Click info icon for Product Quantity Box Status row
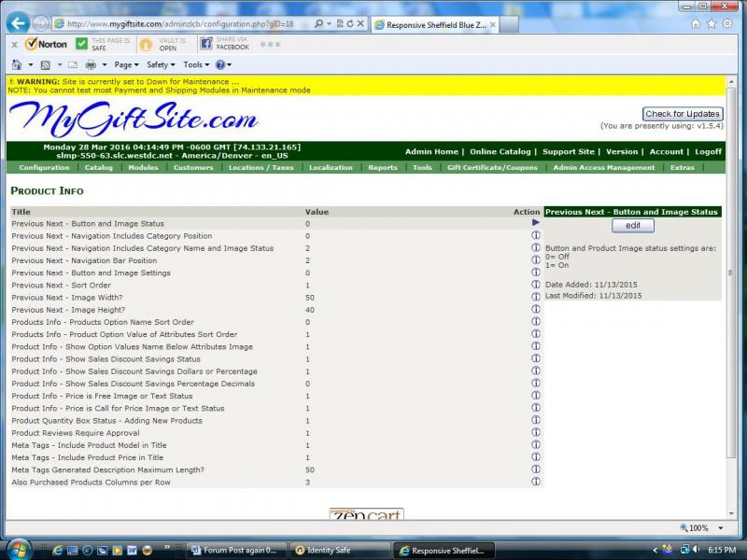Viewport: 747px width, 560px height. click(x=536, y=420)
